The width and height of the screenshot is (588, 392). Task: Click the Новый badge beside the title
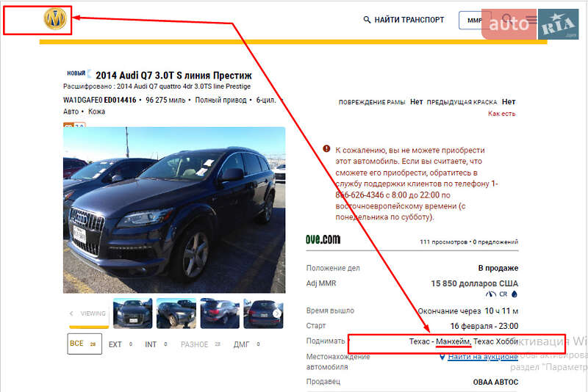pyautogui.click(x=76, y=73)
